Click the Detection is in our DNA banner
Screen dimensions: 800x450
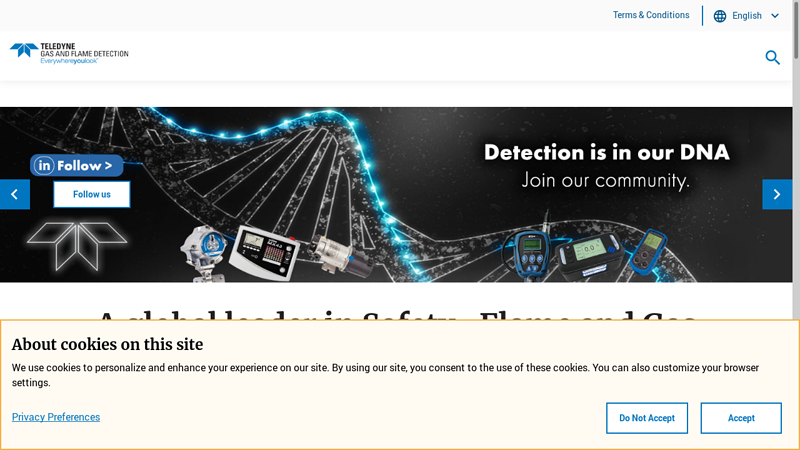(607, 152)
